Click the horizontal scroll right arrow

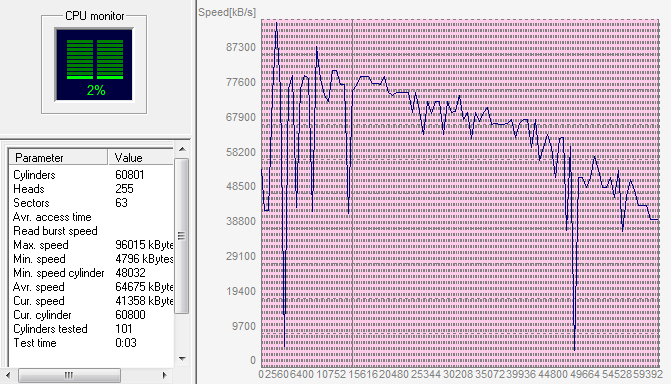(x=164, y=375)
